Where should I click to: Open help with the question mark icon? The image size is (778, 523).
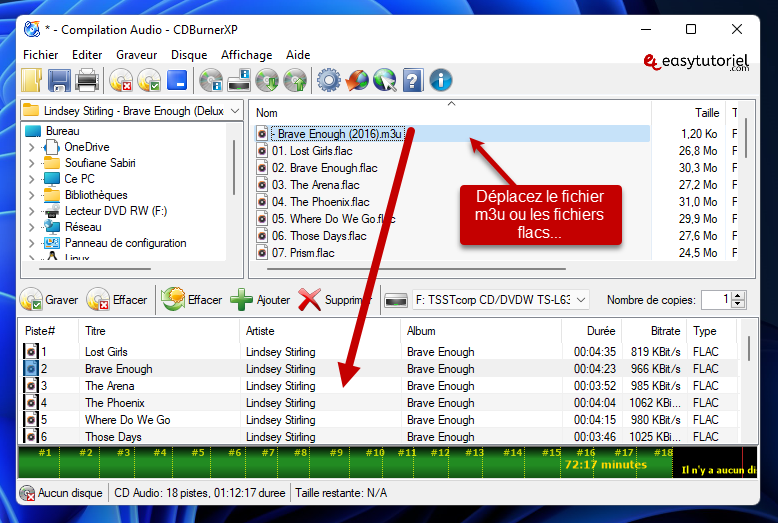[412, 80]
